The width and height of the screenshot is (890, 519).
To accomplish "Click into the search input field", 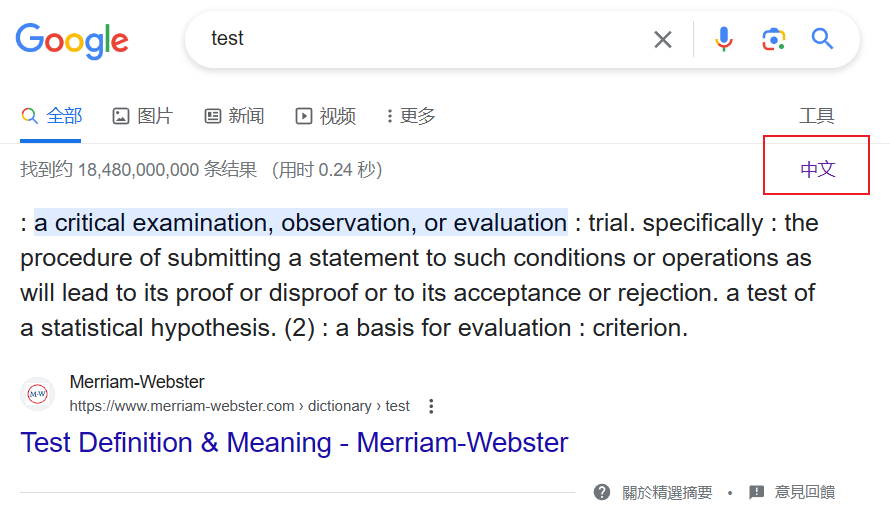I will pyautogui.click(x=420, y=39).
